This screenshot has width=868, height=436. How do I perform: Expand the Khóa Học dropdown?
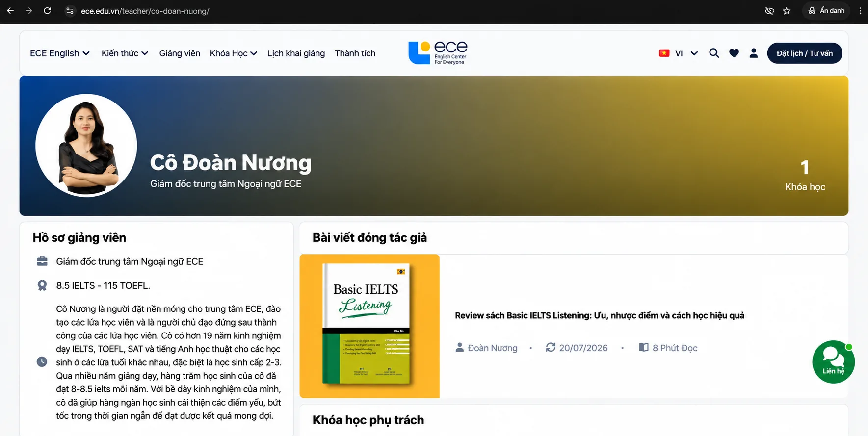(x=234, y=53)
